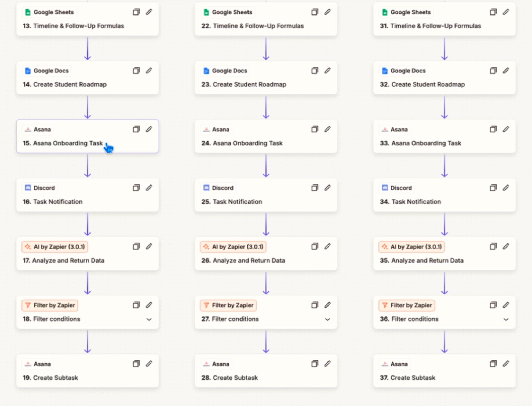
Task: Click the copy icon on step 13
Action: pos(136,12)
